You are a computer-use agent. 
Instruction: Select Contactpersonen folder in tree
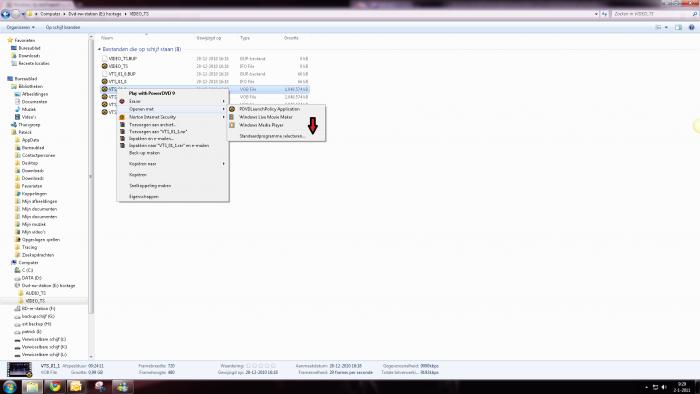[x=38, y=155]
